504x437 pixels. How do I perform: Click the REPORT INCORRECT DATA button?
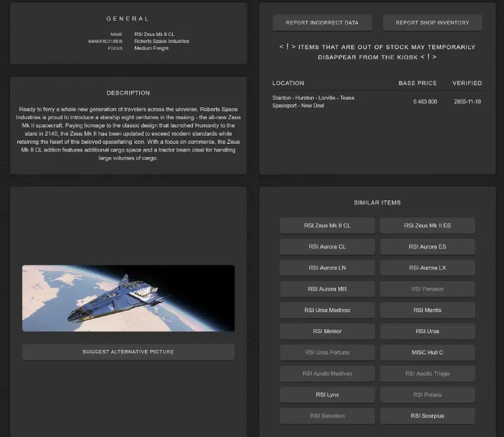coord(322,23)
